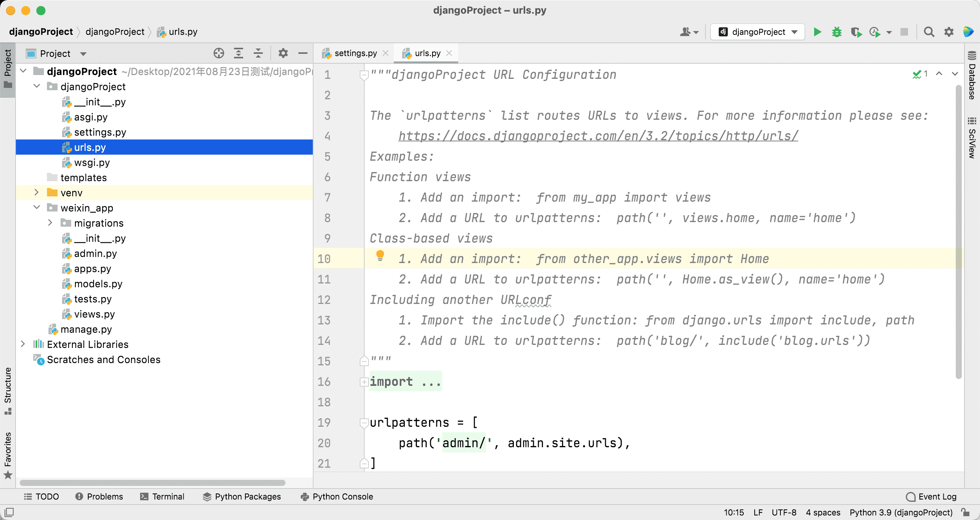Select Scratches and Consoles

click(x=103, y=360)
